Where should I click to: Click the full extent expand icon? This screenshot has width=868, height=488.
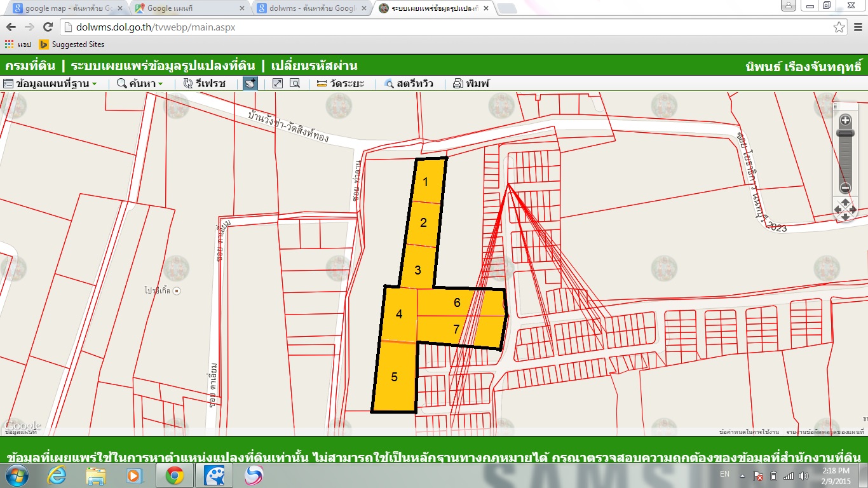tap(277, 84)
